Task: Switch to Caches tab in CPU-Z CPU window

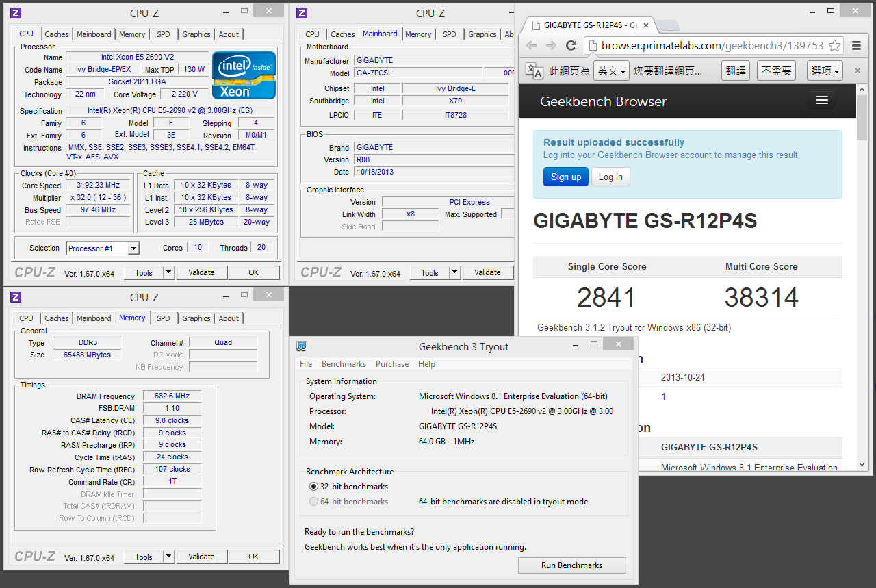Action: point(57,34)
